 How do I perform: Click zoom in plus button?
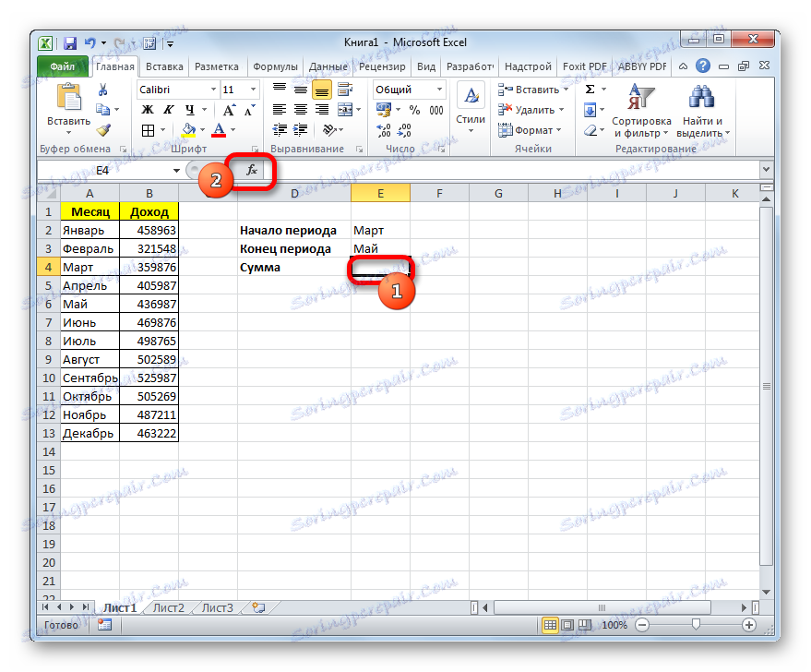(x=749, y=625)
